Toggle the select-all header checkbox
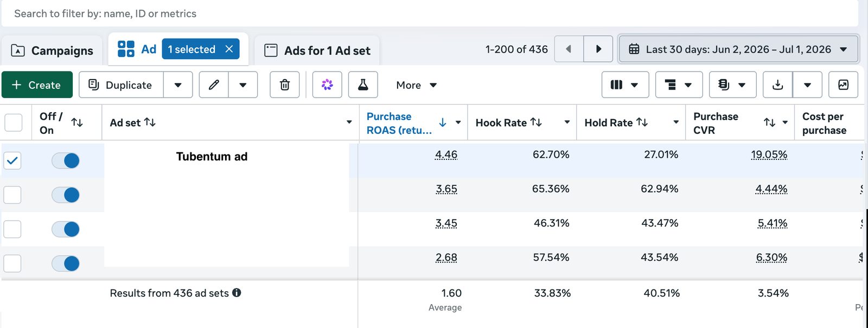The image size is (868, 328). click(x=13, y=123)
